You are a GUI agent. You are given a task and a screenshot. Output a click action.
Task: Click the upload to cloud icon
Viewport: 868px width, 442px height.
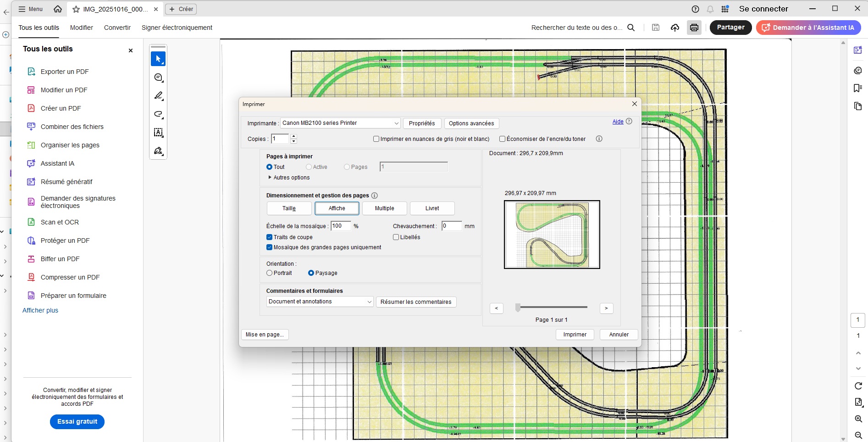674,28
